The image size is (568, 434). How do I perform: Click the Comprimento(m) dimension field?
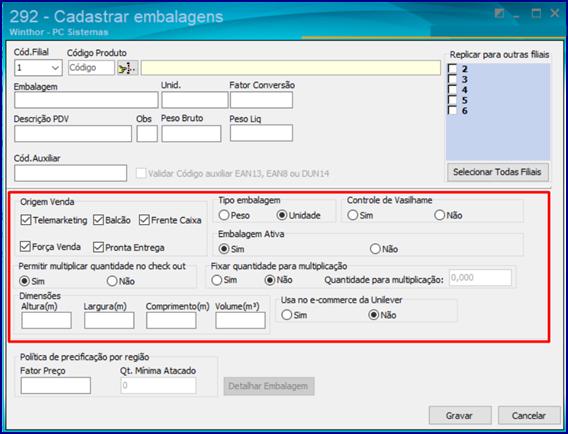tap(171, 321)
